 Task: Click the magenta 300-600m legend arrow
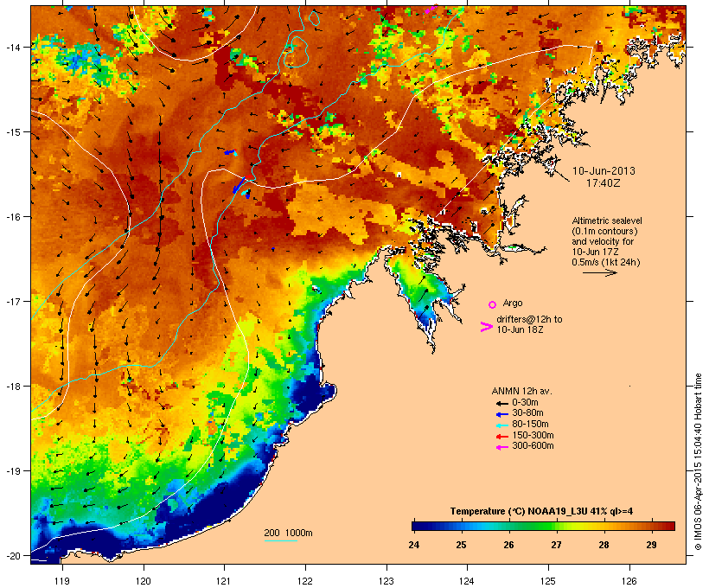click(501, 447)
